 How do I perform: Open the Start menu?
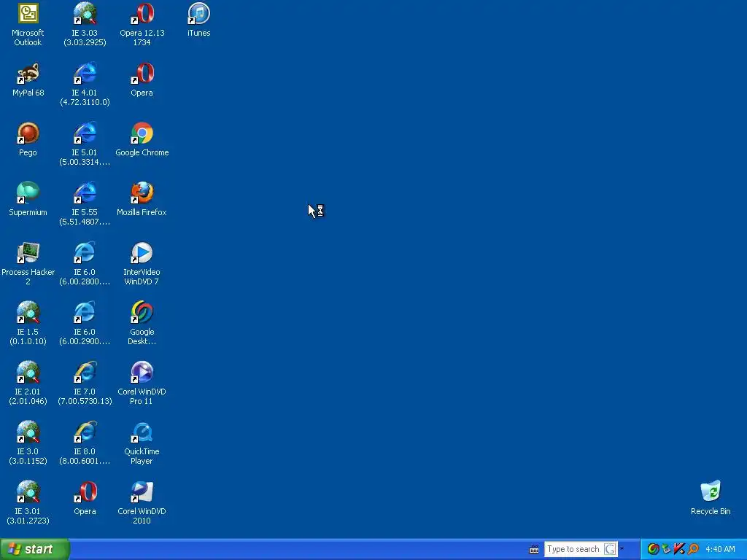click(35, 549)
